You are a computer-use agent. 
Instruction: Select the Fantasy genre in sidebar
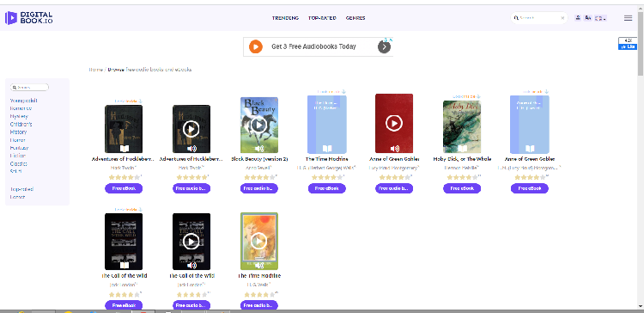[19, 148]
